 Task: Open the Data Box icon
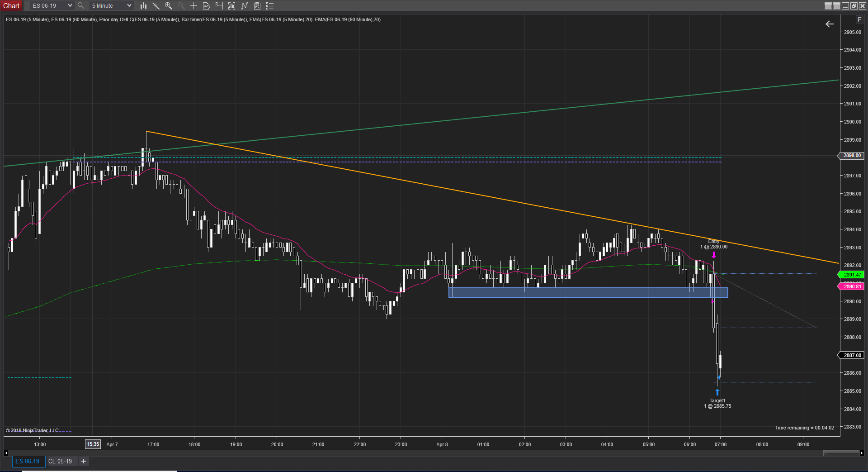(207, 6)
